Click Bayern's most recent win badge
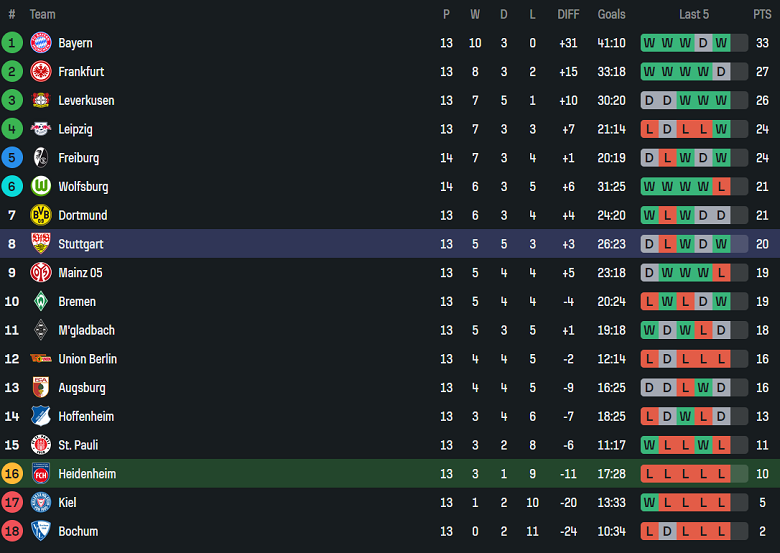The width and height of the screenshot is (780, 553). click(x=721, y=43)
